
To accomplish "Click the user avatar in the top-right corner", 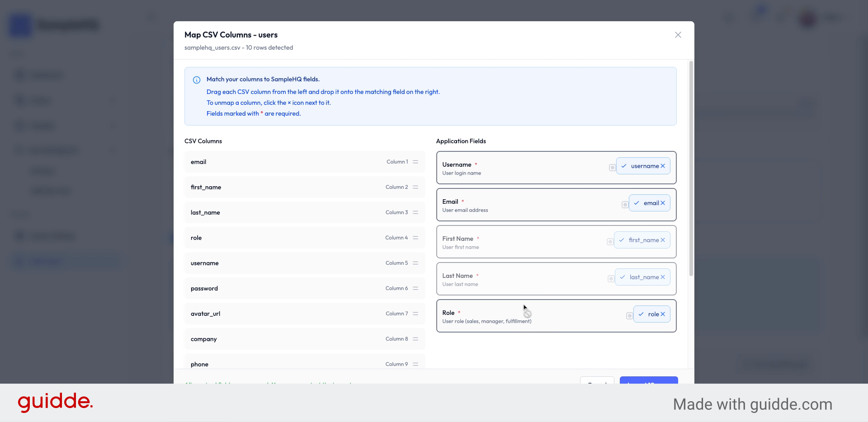I will 807,19.
